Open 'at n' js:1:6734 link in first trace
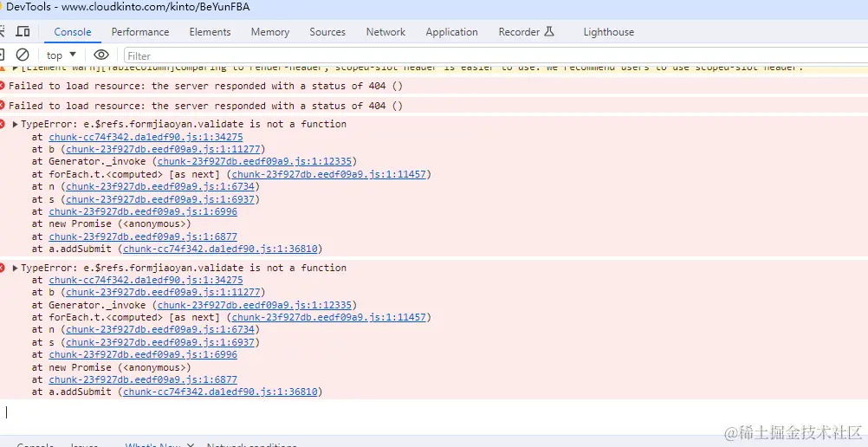 160,186
